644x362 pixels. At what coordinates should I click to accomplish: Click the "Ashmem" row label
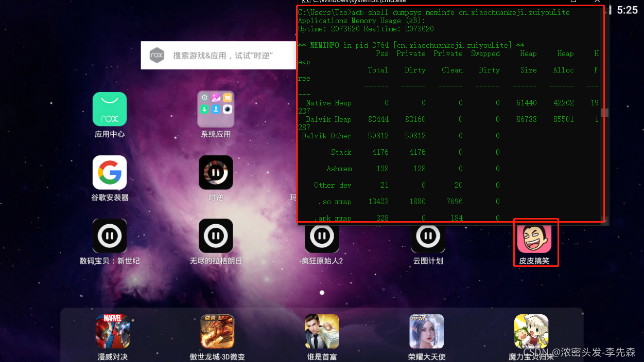point(339,169)
